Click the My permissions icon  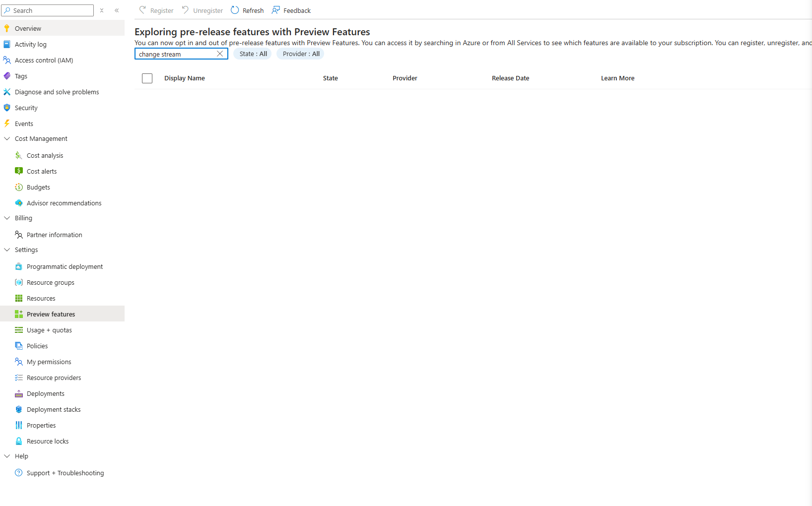[x=19, y=362]
